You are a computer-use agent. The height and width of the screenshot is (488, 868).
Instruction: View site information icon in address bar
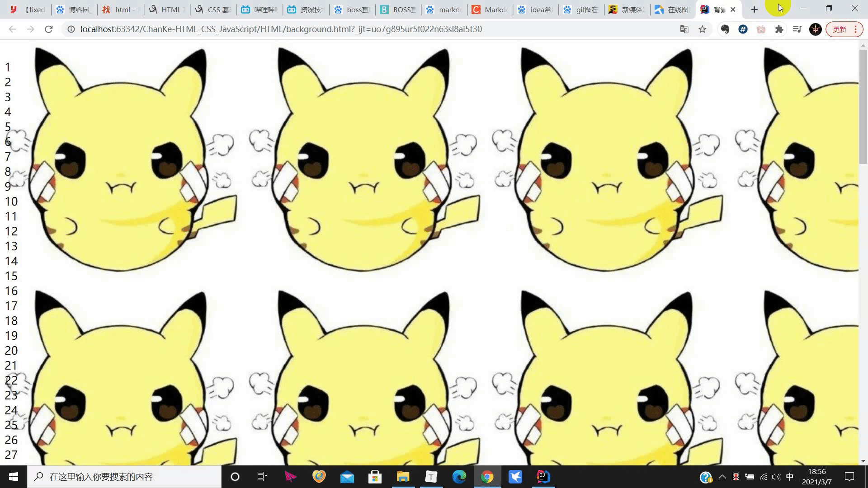(x=71, y=29)
